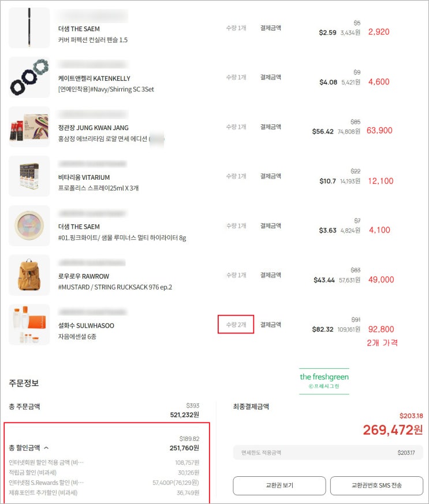Open 프로폴리스 스프레이25ml X 3개 link
Viewport: 429px width, 504px height.
click(98, 188)
